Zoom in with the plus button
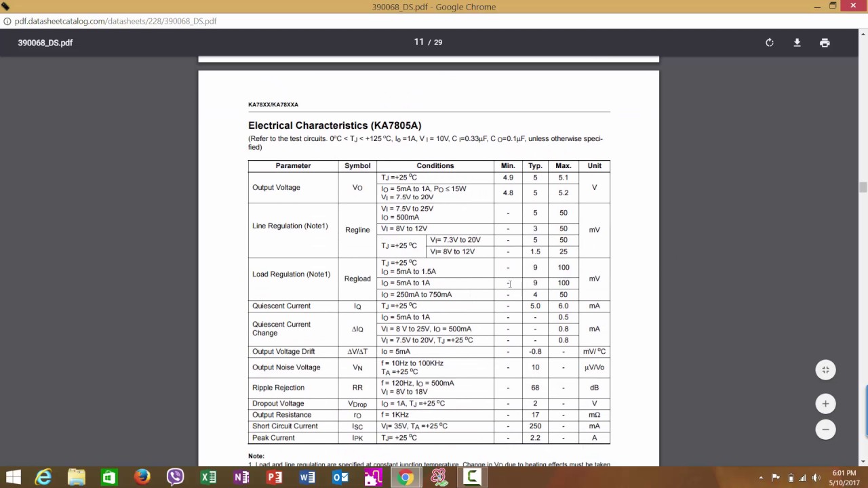 825,404
